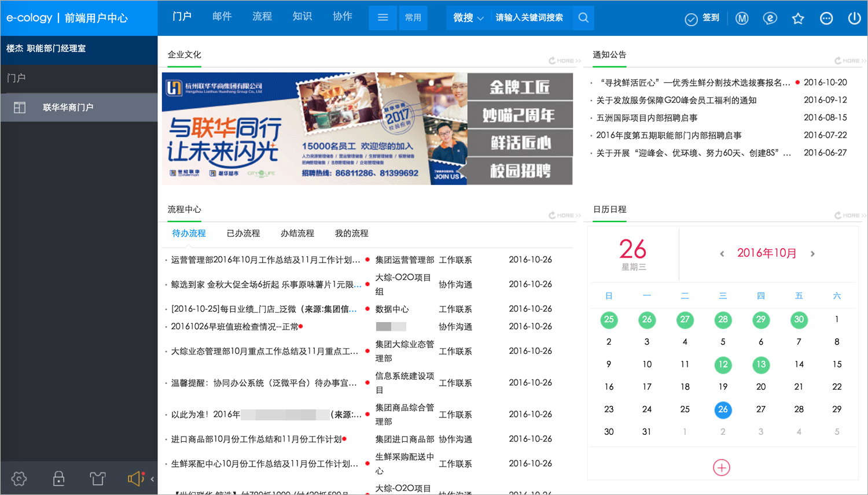Click 楼杰 职能部门经理室 user label
Image resolution: width=868 pixels, height=495 pixels.
(46, 49)
